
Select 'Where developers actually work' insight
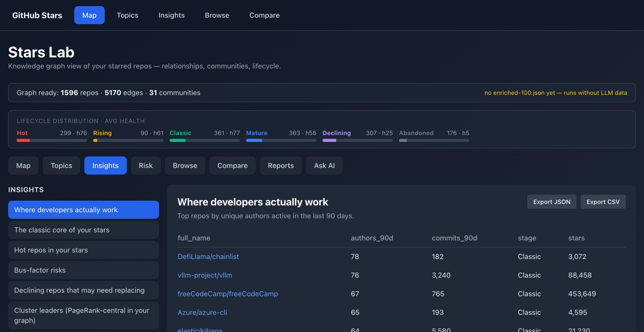pyautogui.click(x=83, y=210)
